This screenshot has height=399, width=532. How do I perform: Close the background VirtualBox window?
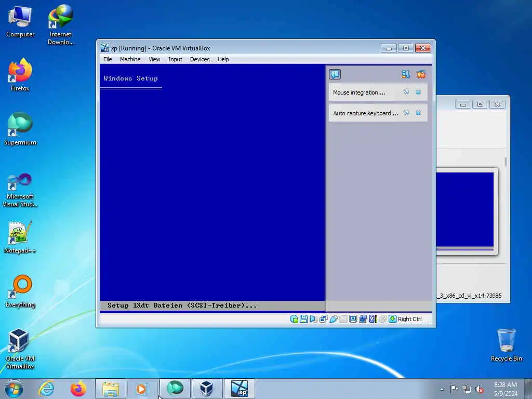(x=497, y=104)
